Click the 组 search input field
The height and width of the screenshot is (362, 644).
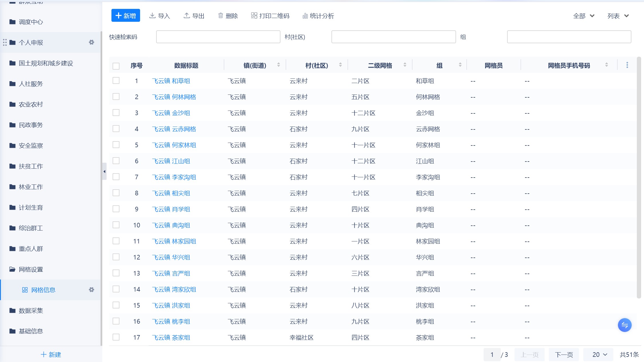(x=569, y=37)
